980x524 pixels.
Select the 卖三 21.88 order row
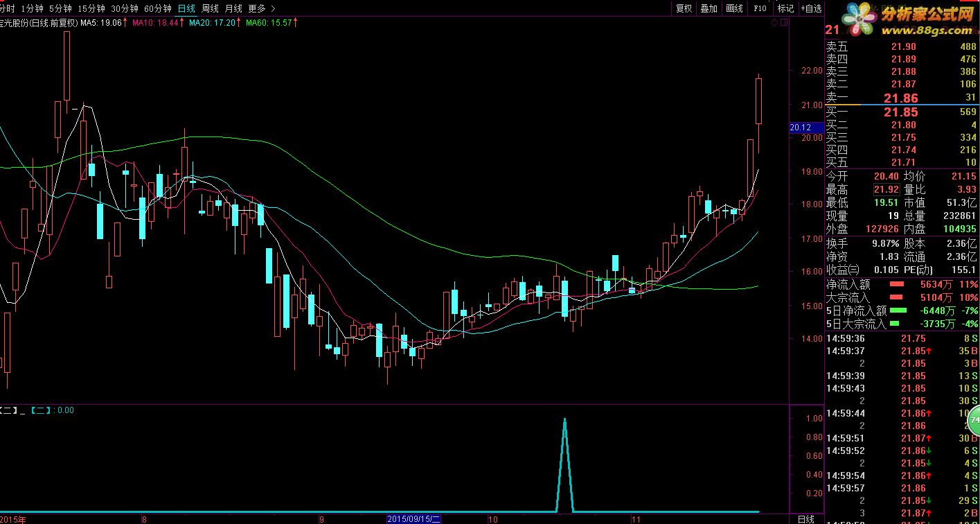pos(902,71)
